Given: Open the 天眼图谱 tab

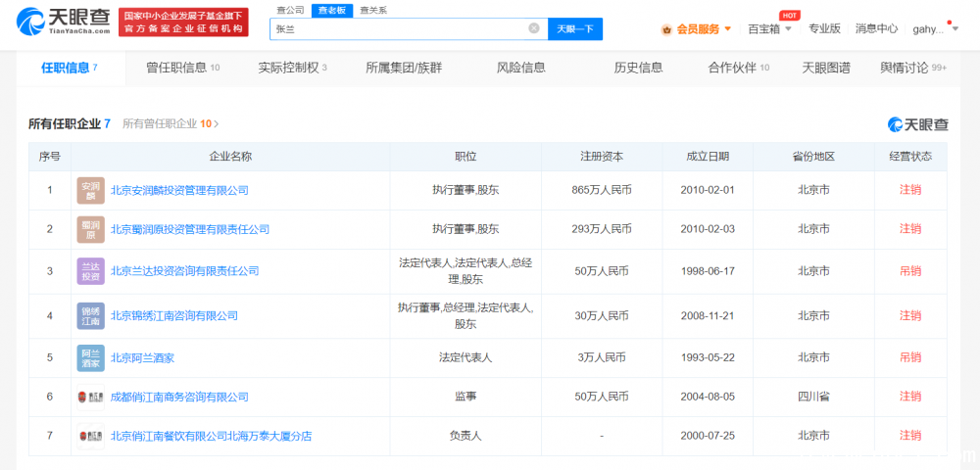Looking at the screenshot, I should (825, 68).
